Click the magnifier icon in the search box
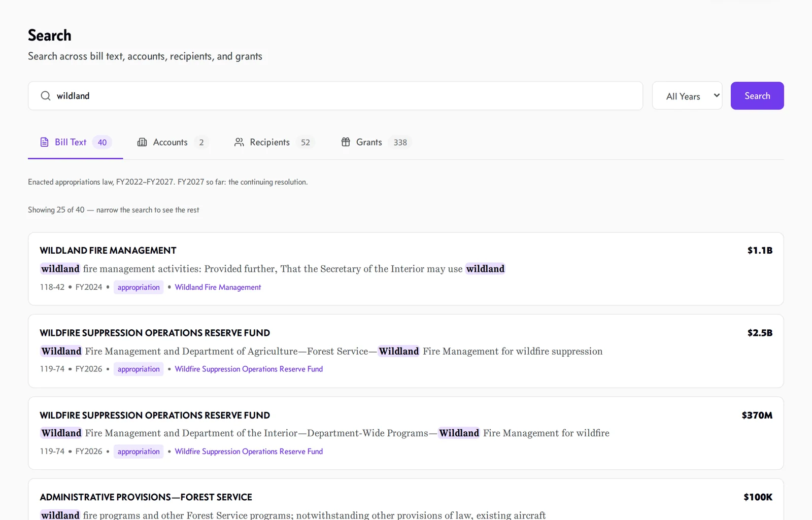Image resolution: width=812 pixels, height=520 pixels. (x=46, y=96)
